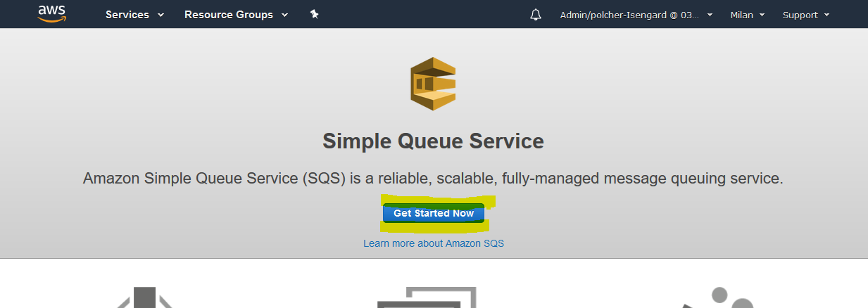This screenshot has width=868, height=308.
Task: Open the Milan region selector
Action: point(748,15)
